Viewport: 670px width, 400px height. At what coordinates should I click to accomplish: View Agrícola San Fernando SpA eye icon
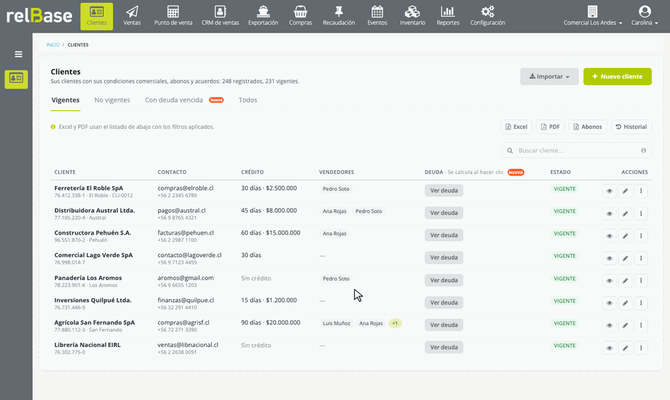click(x=609, y=325)
